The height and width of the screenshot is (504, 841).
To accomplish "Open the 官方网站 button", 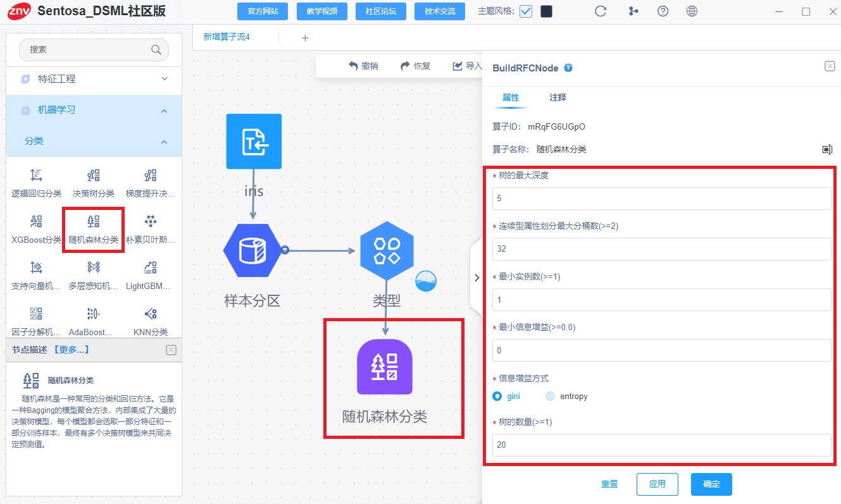I will click(262, 11).
